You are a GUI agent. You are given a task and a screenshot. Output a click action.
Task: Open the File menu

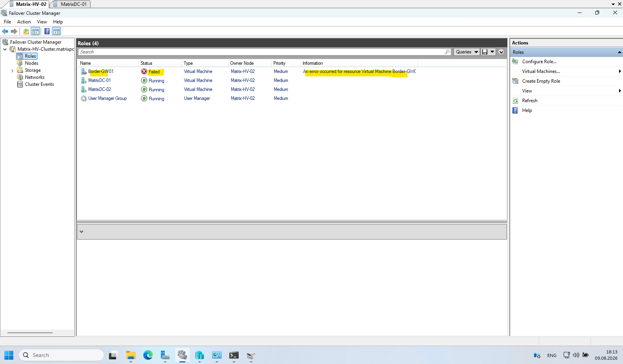(x=7, y=22)
